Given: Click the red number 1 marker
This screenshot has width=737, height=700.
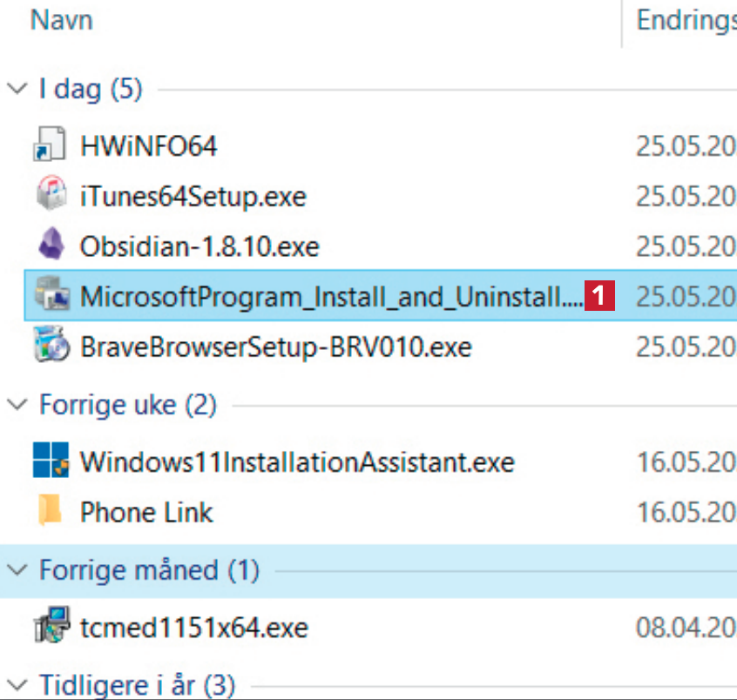Looking at the screenshot, I should pos(599,297).
